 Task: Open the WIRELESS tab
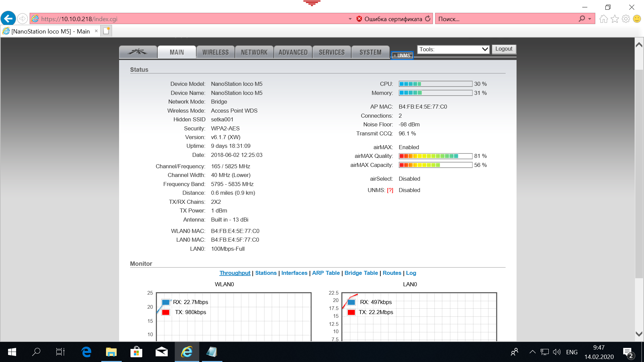point(215,52)
